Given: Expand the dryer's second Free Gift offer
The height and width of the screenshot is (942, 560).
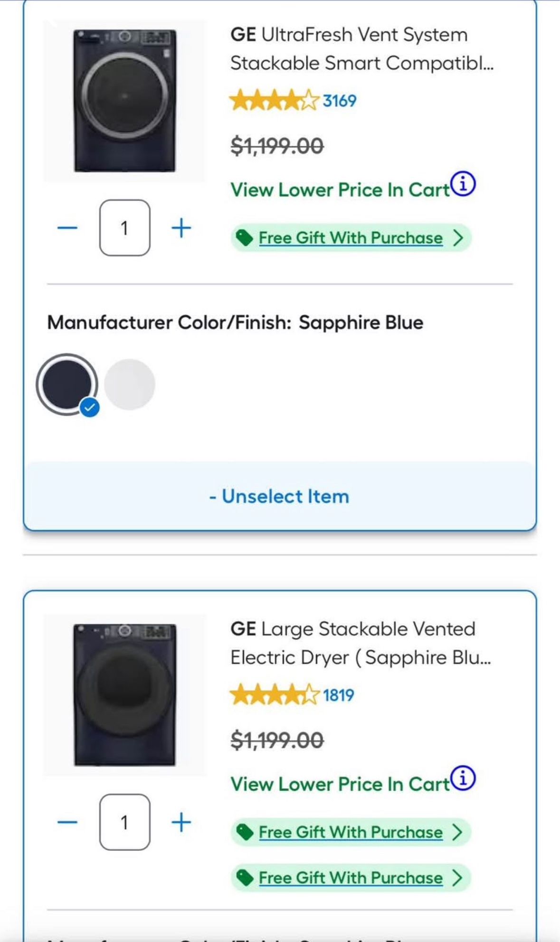Looking at the screenshot, I should pos(349,878).
